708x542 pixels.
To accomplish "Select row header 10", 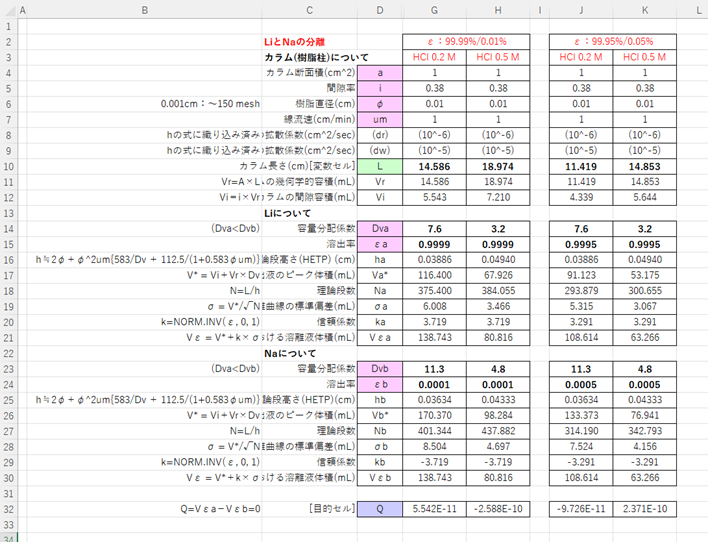I will click(x=9, y=167).
